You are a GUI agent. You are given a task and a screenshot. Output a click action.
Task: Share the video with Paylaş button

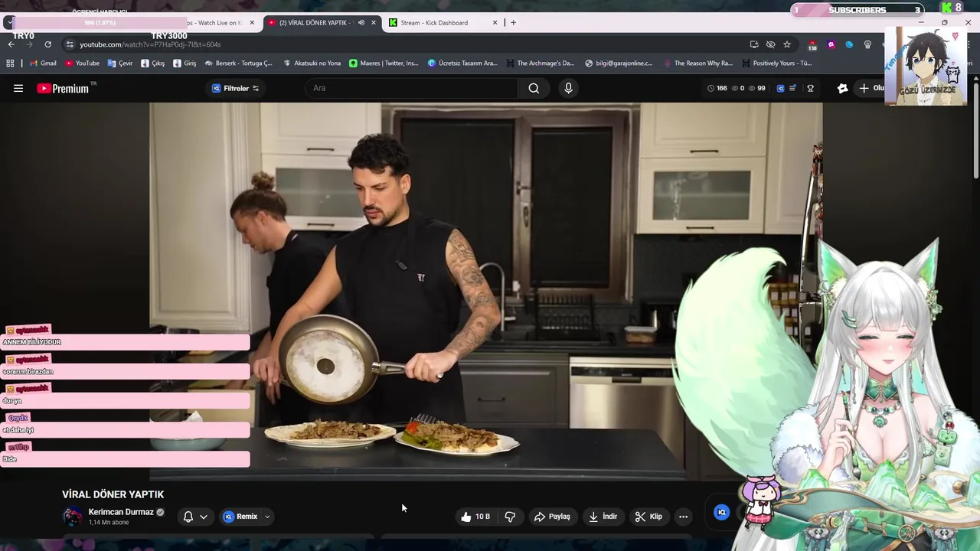pos(552,517)
